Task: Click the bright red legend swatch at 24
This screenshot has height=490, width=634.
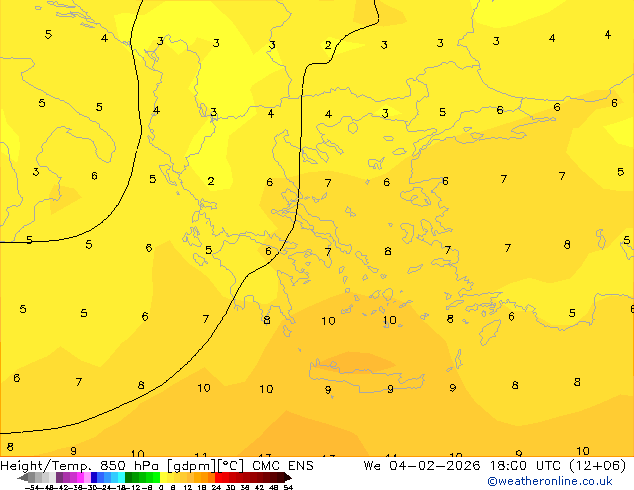Action: coord(218,478)
